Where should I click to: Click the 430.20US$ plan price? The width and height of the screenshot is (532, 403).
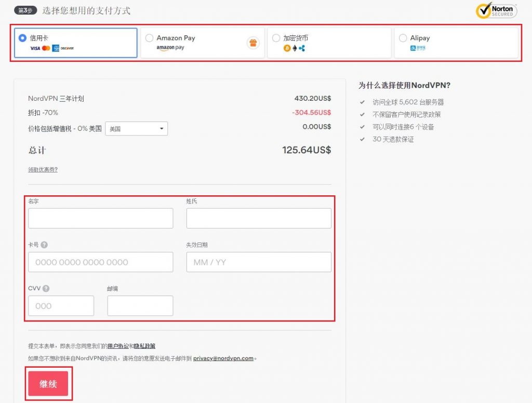[312, 98]
